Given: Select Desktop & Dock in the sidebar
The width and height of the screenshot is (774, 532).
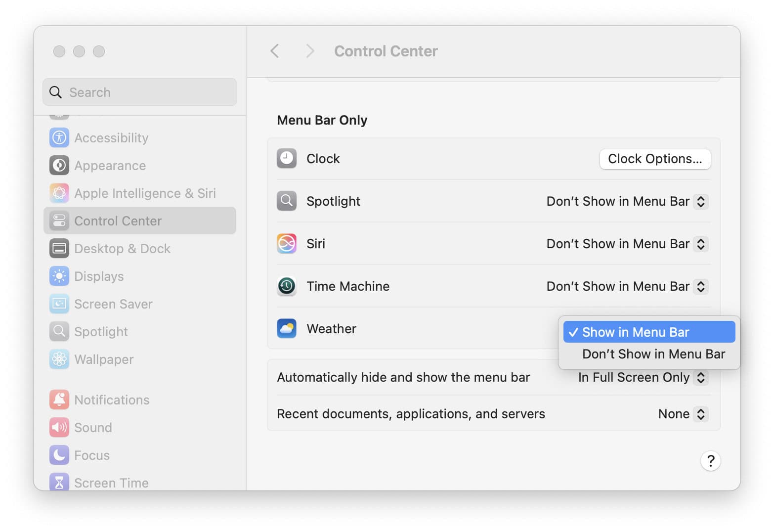Looking at the screenshot, I should [140, 249].
